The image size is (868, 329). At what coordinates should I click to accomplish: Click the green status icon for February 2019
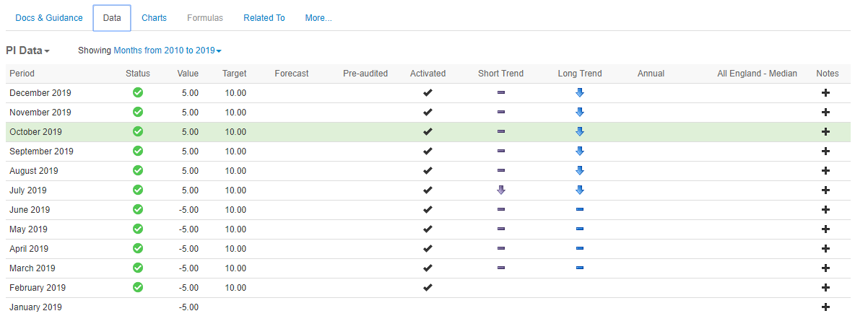(x=138, y=287)
